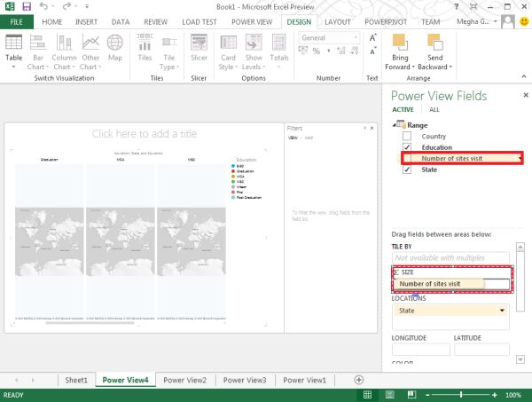This screenshot has width=532, height=402.
Task: Switch to Normal view in status bar
Action: 367,395
